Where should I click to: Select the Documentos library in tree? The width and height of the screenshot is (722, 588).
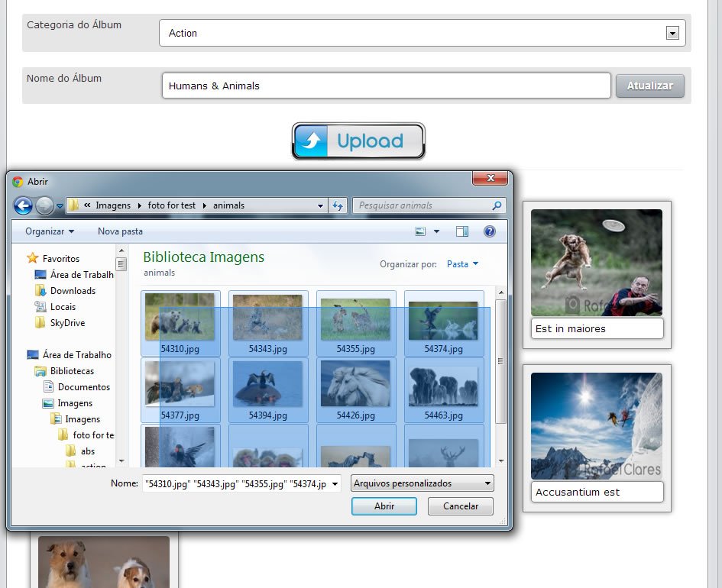coord(84,387)
